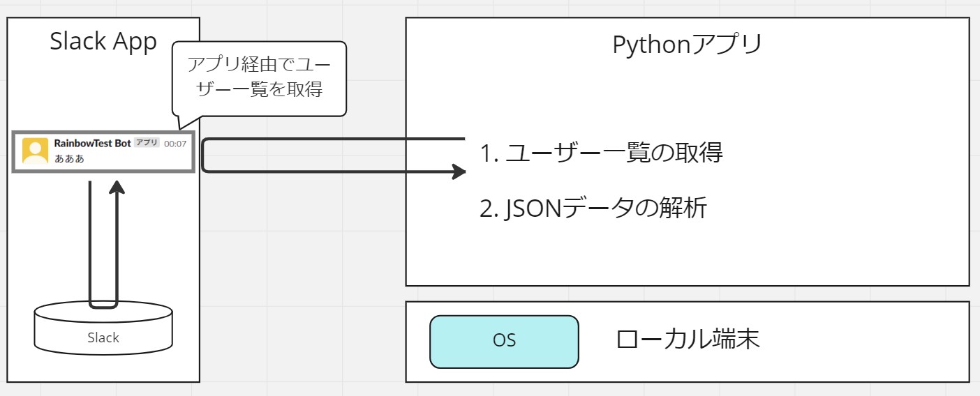
Task: Click the ローカル端末 label
Action: pos(688,340)
